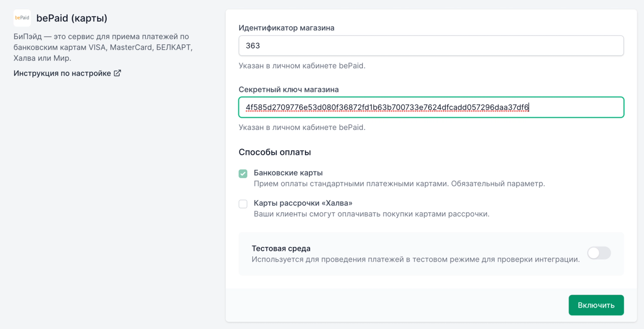Click the Банковские карты label
Viewport: 644px width, 329px height.
pos(288,173)
